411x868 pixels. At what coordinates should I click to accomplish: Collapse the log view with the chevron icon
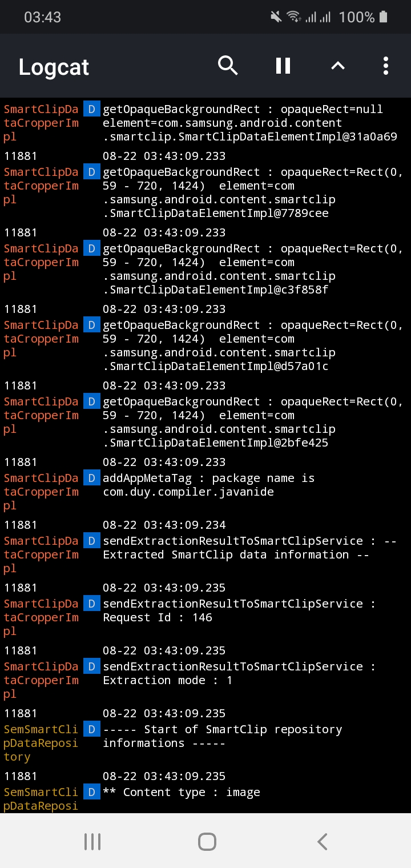click(x=337, y=66)
